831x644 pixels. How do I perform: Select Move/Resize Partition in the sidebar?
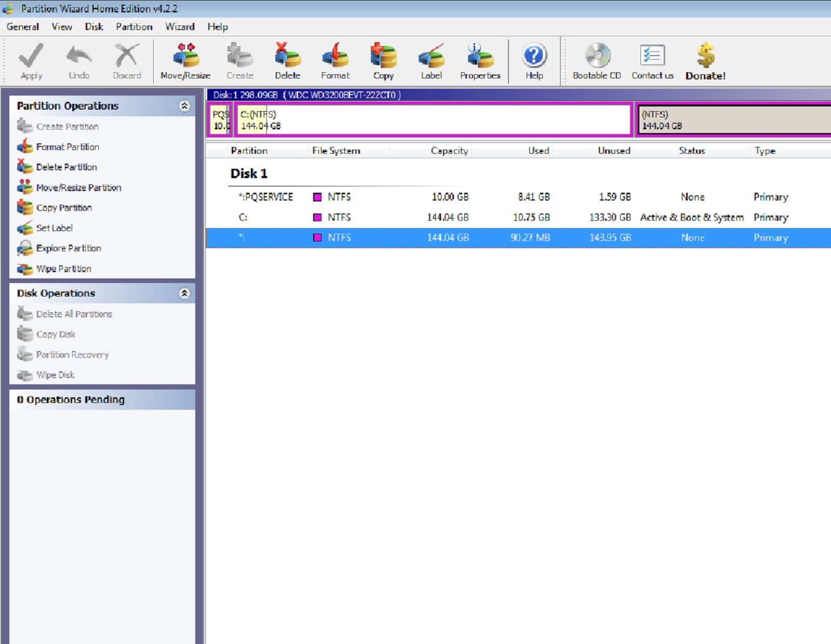(x=78, y=187)
